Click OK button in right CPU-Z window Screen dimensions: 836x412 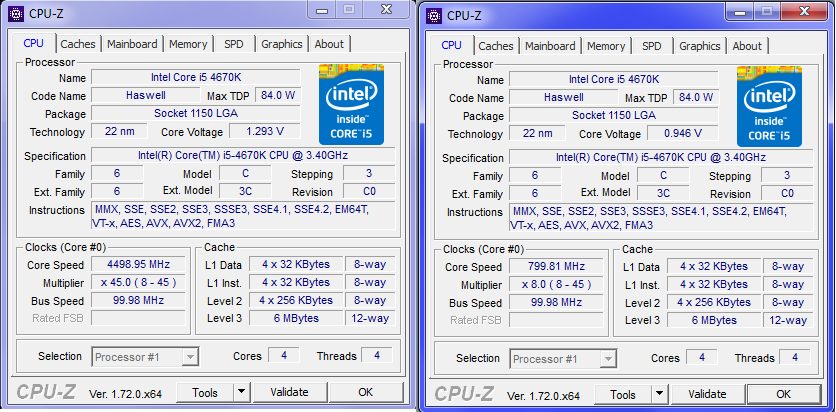coord(784,395)
